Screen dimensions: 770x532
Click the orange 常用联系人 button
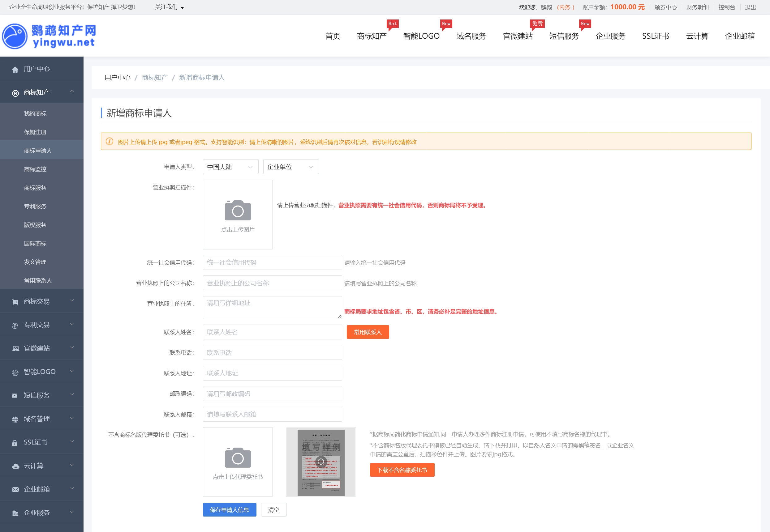tap(368, 332)
